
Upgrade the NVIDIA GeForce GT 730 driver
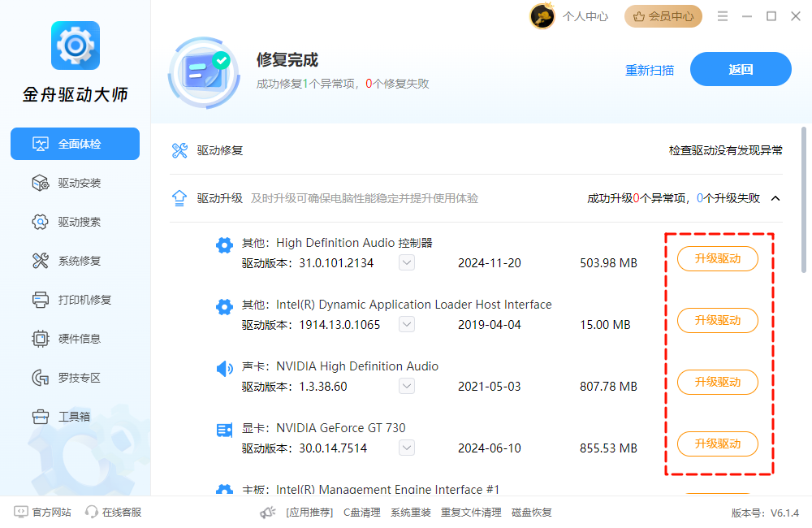(x=717, y=444)
